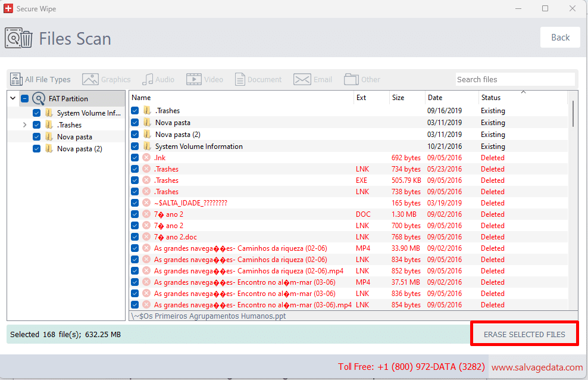Click deleted icon next to .lnk file
588x380 pixels.
coord(146,158)
